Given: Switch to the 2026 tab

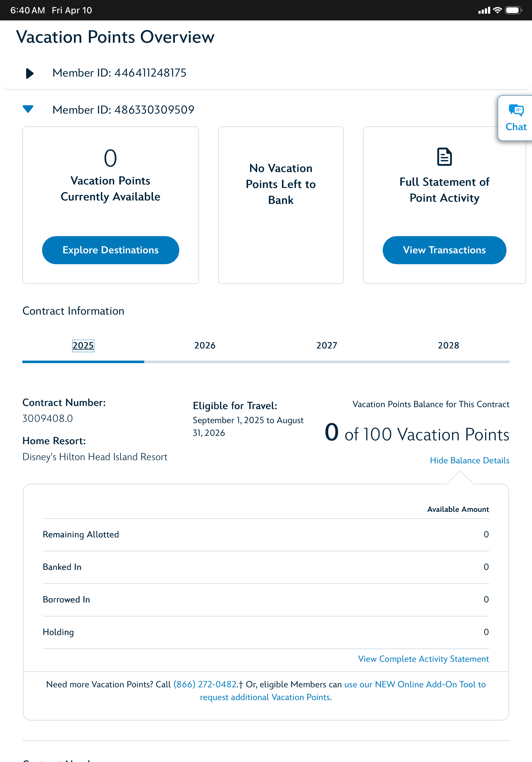Looking at the screenshot, I should pyautogui.click(x=205, y=346).
